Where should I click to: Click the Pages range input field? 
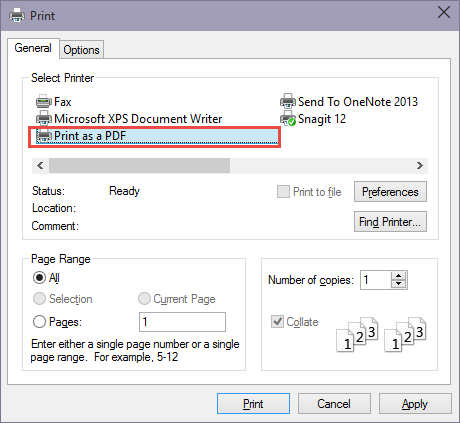tap(182, 322)
